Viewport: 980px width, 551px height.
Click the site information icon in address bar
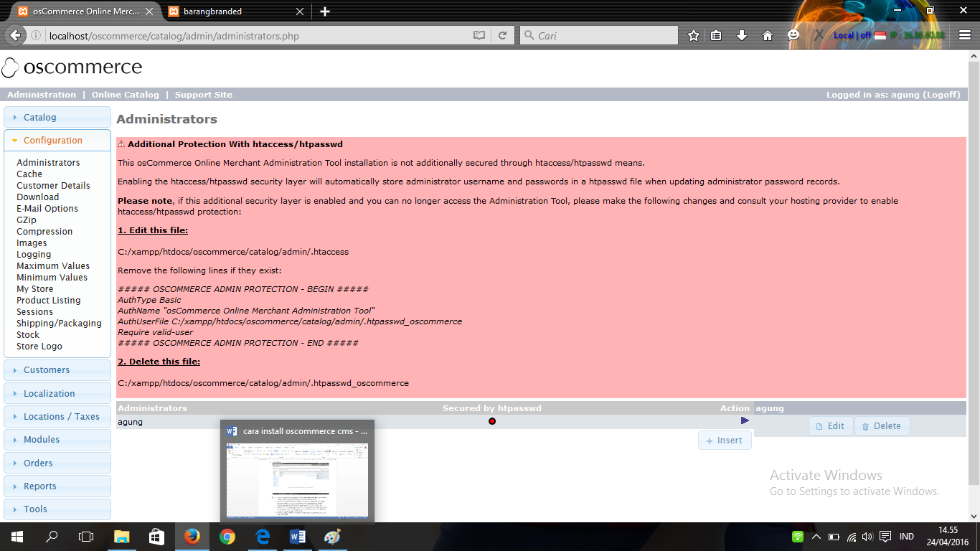[36, 35]
